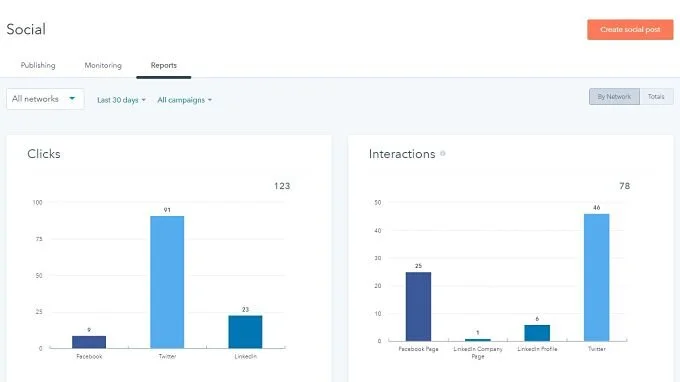
Task: Toggle the By Network view
Action: click(614, 97)
